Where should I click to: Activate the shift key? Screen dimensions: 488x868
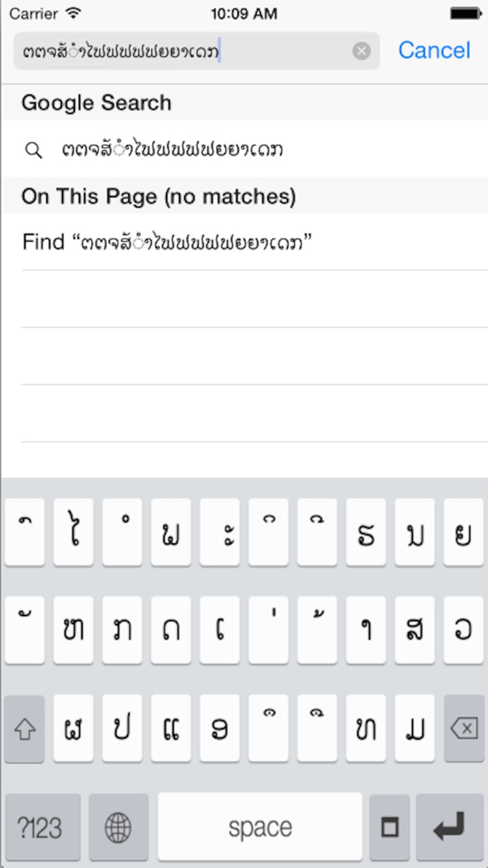click(x=24, y=729)
